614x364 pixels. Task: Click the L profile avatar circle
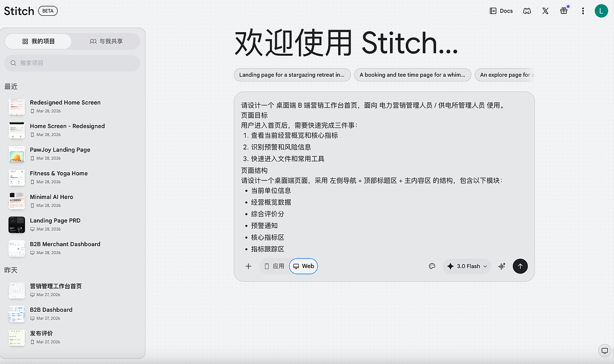tap(601, 11)
